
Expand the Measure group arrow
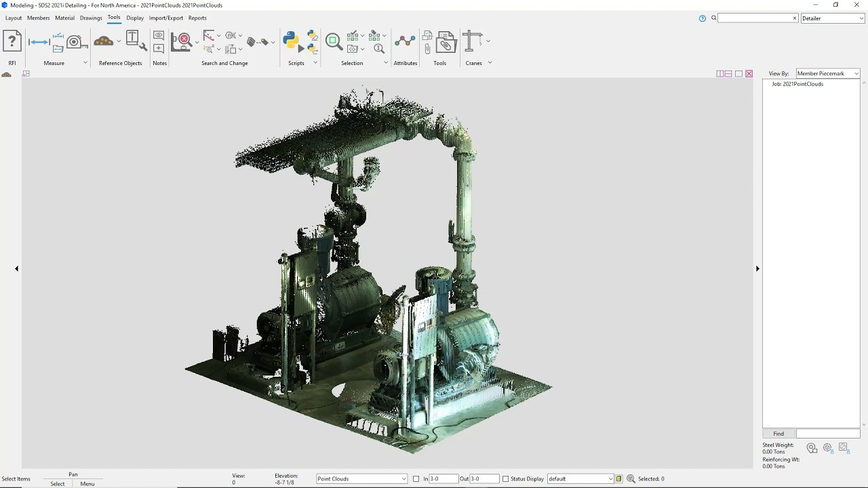(x=85, y=62)
